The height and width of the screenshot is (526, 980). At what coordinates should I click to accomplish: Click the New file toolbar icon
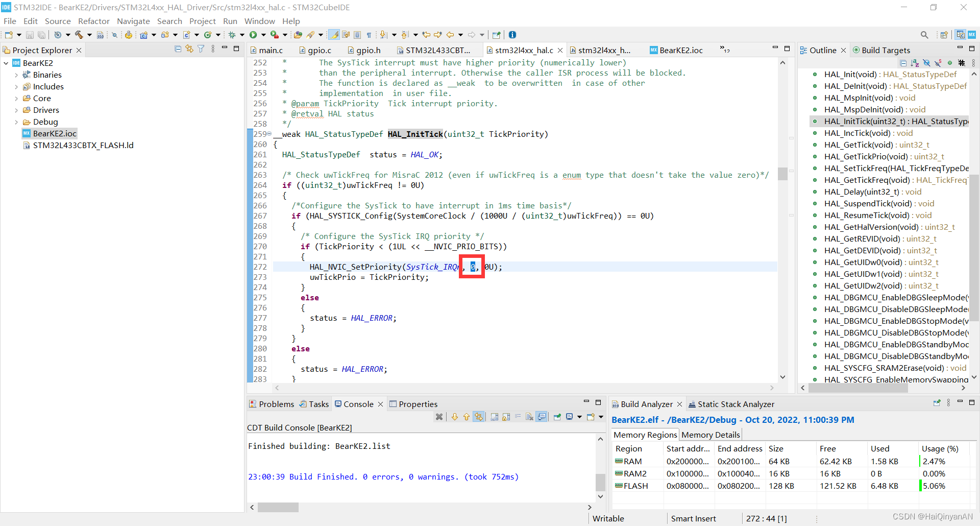[x=9, y=35]
